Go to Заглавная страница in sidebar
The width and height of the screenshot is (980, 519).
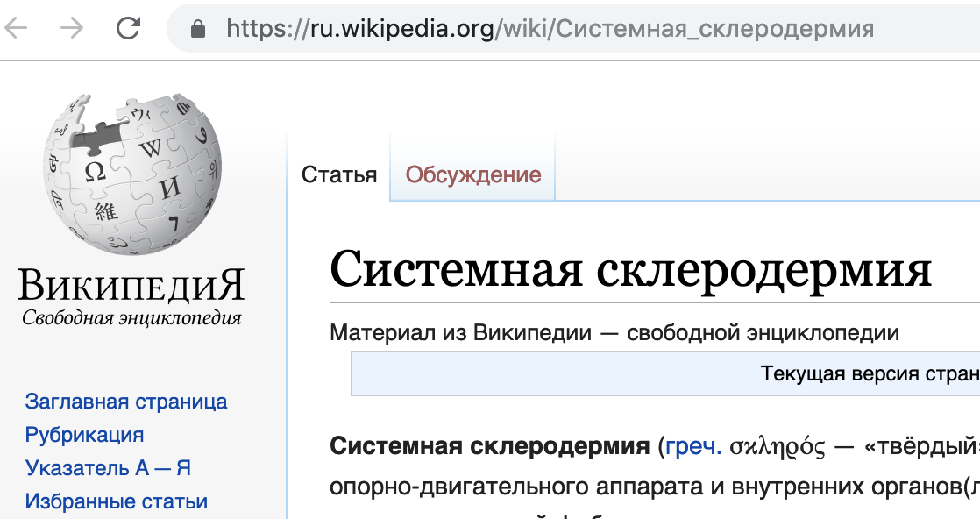point(126,402)
